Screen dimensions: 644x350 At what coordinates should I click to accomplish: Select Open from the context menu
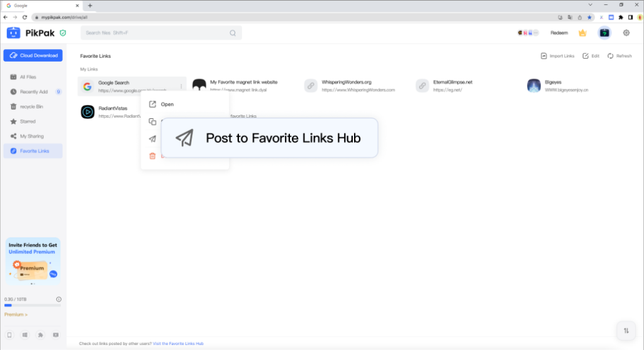pyautogui.click(x=167, y=104)
